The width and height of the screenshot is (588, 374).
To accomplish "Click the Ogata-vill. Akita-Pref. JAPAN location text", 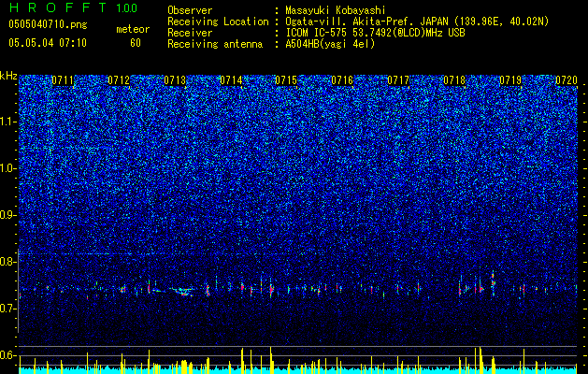I will pyautogui.click(x=417, y=22).
